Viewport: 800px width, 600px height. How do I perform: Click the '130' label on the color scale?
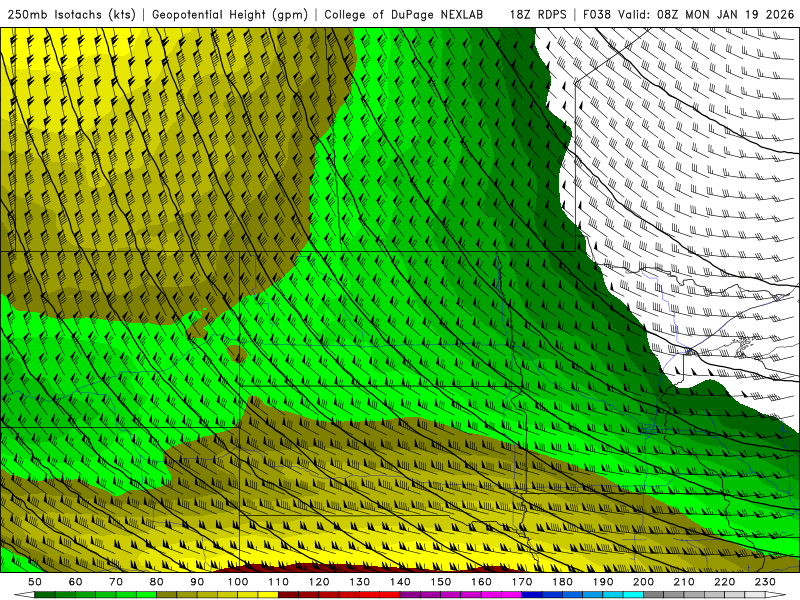360,582
